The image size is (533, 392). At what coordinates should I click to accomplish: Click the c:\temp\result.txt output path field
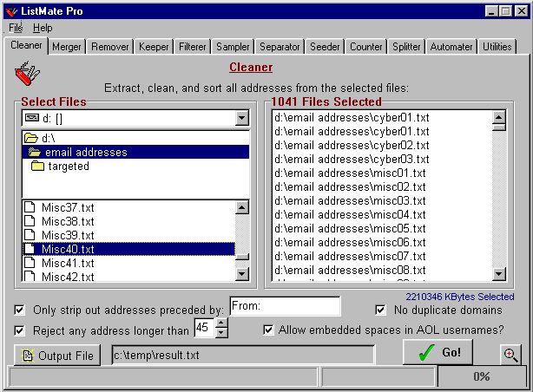(x=243, y=355)
